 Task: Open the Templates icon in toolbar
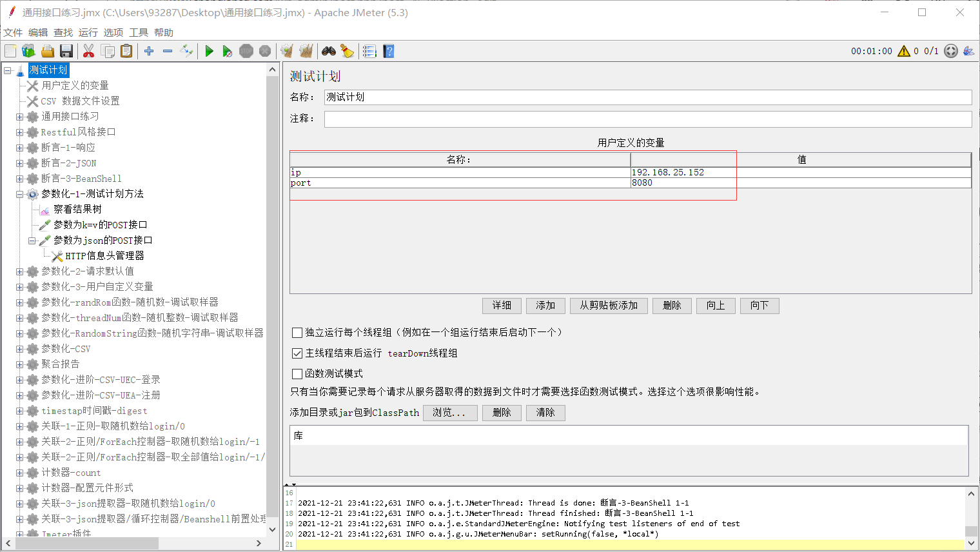click(x=28, y=51)
